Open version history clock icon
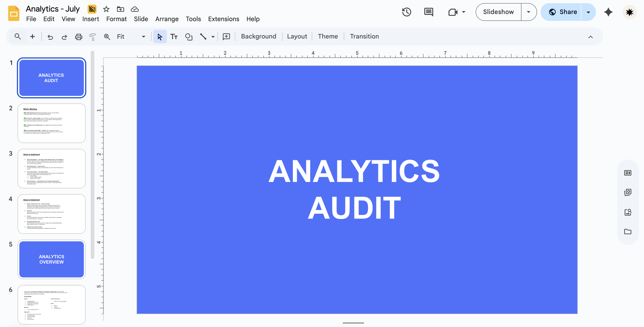Screen dimensions: 644x327 pyautogui.click(x=406, y=12)
